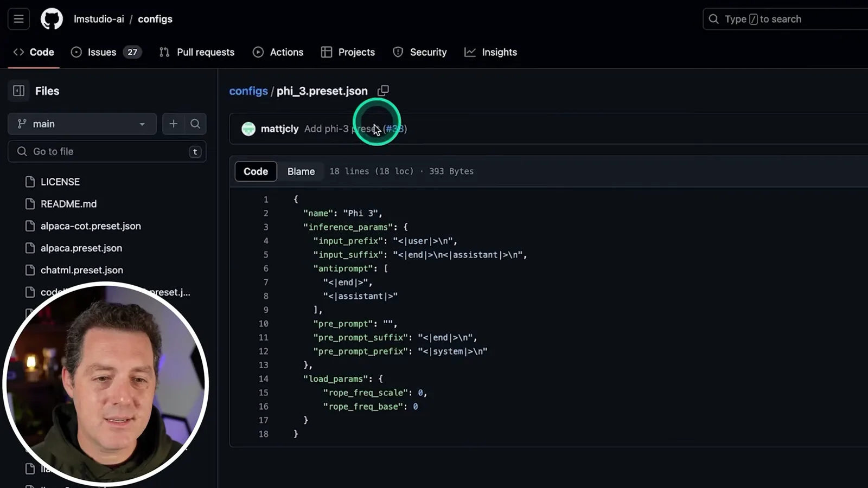Click the 'Go to file' input
This screenshot has height=488, width=868.
pyautogui.click(x=107, y=151)
